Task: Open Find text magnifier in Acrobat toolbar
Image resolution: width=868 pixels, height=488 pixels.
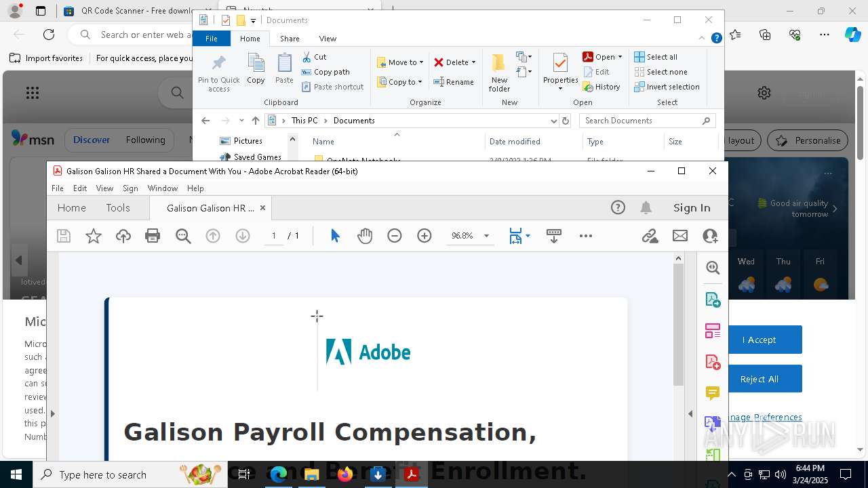Action: (183, 236)
